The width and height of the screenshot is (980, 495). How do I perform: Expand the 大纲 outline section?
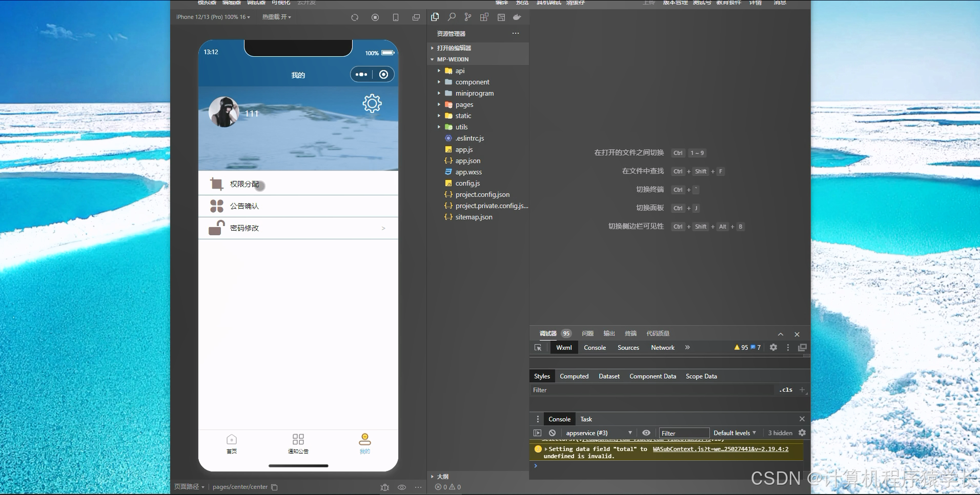tap(478, 477)
